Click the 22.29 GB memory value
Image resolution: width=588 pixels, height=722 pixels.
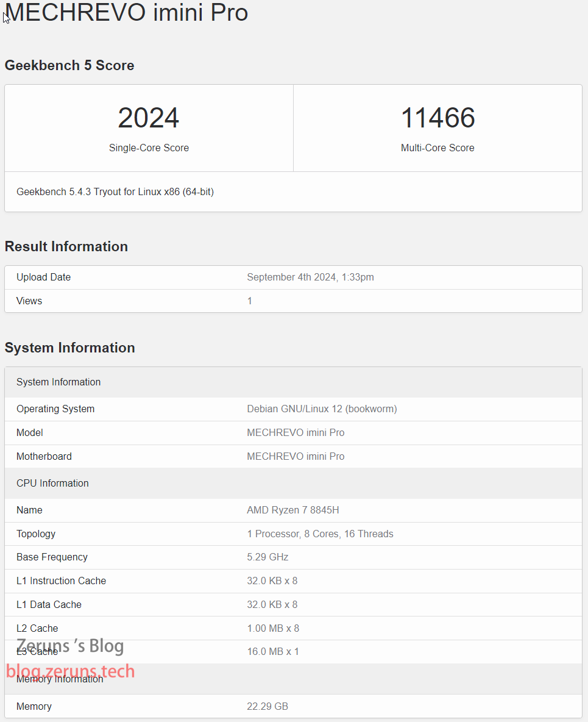tap(267, 706)
